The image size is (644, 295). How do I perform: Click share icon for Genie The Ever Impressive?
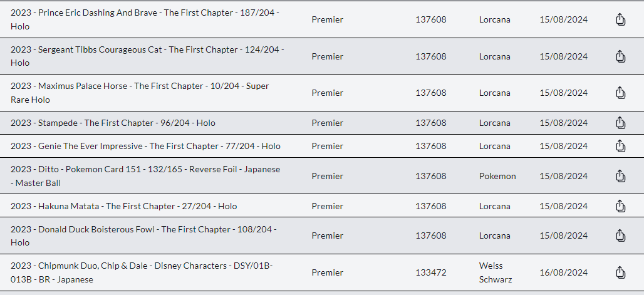pyautogui.click(x=621, y=146)
